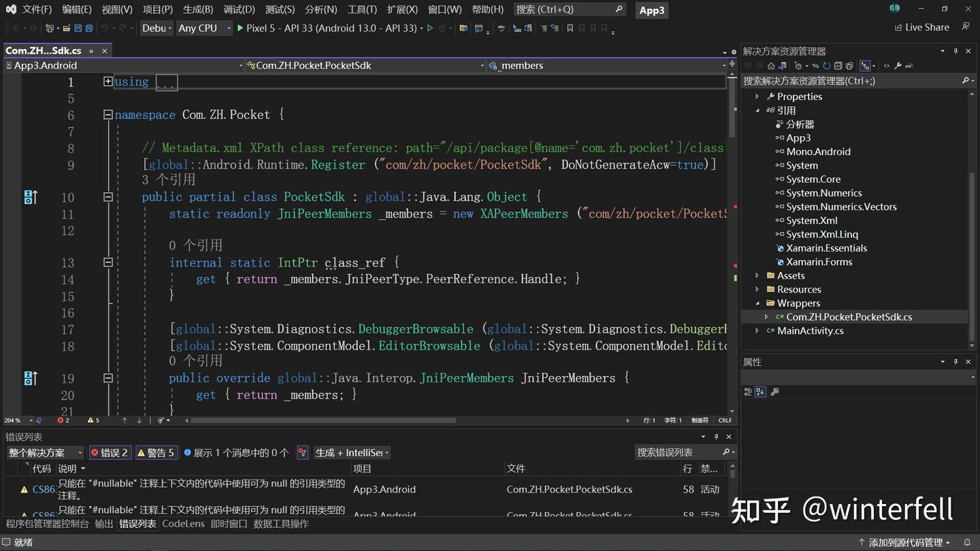Toggle the 错误 2 errors filter
980x551 pixels.
[110, 452]
